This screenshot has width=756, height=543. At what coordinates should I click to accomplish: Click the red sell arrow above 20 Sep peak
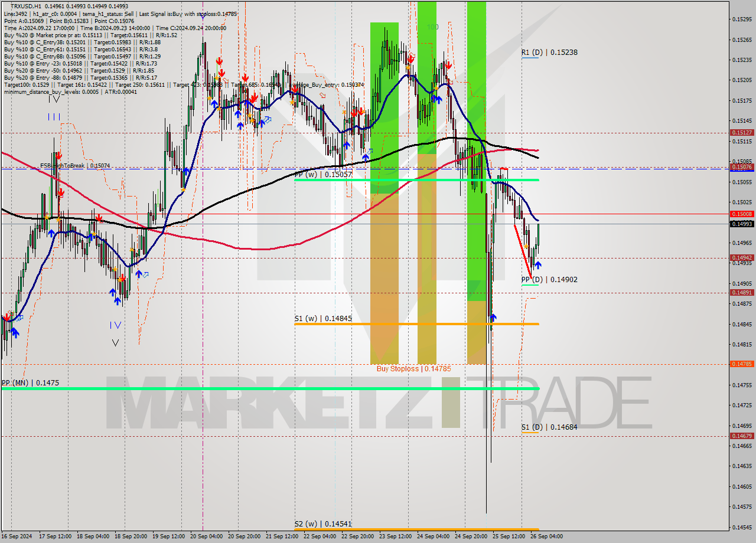tap(220, 61)
